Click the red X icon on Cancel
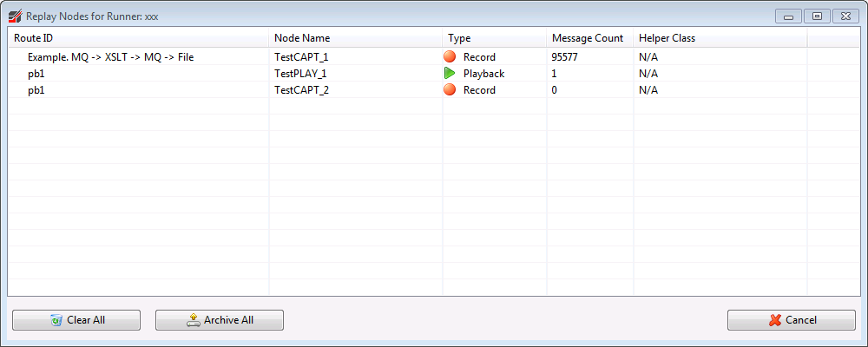This screenshot has width=868, height=347. click(x=775, y=320)
